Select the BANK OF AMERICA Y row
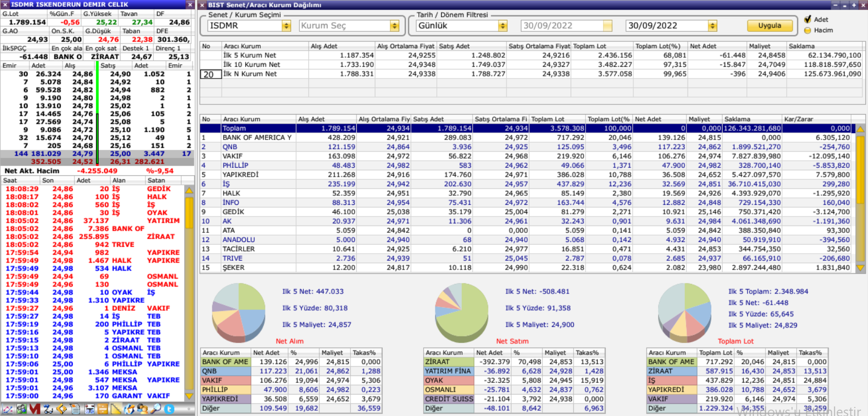The image size is (868, 416). (526, 137)
